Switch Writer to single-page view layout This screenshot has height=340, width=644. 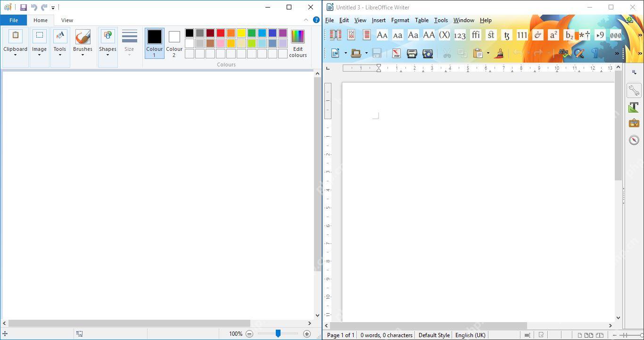(x=580, y=335)
